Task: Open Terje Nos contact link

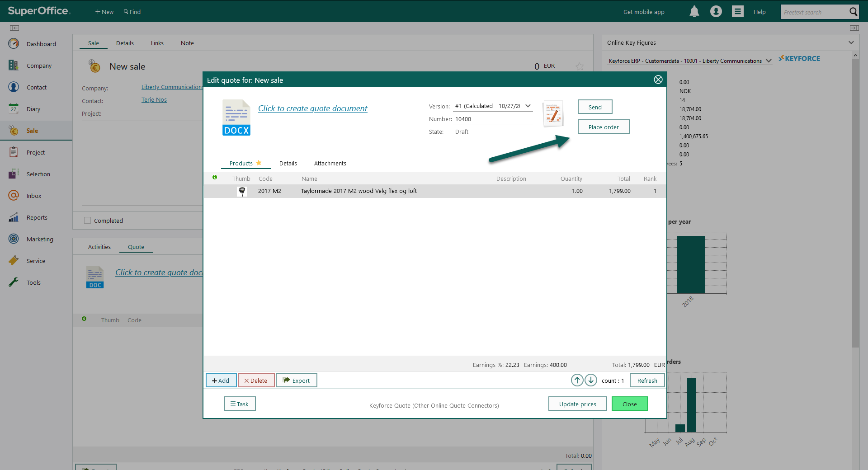Action: click(x=154, y=99)
